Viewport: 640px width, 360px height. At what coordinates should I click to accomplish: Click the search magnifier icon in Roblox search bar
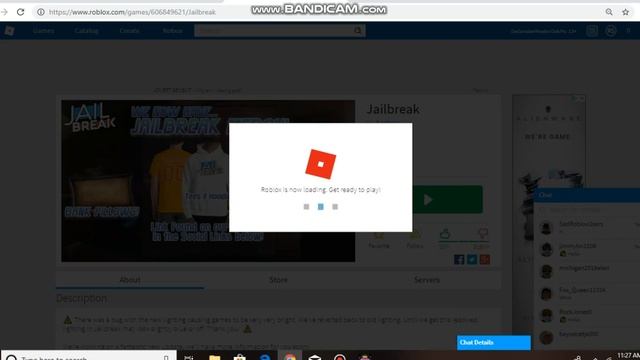[358, 31]
